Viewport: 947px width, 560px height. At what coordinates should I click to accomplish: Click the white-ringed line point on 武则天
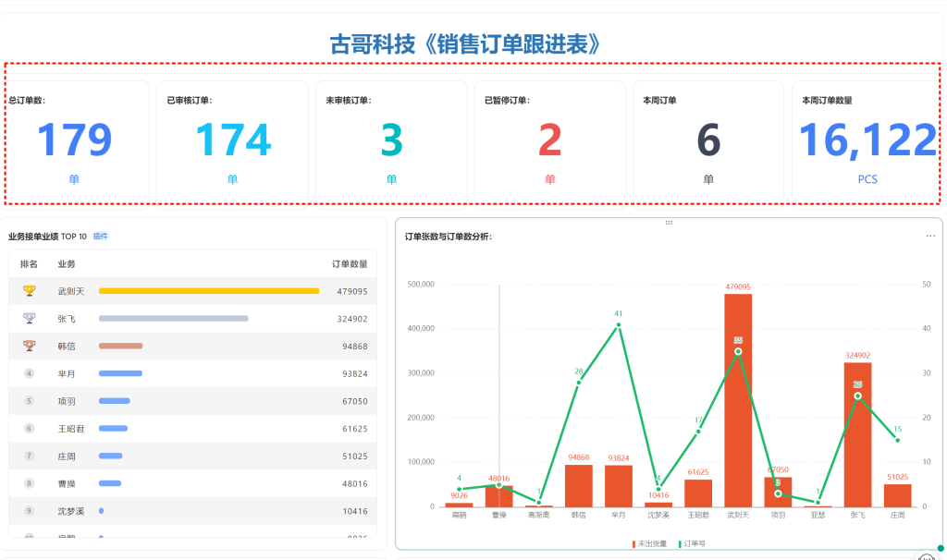tap(738, 351)
